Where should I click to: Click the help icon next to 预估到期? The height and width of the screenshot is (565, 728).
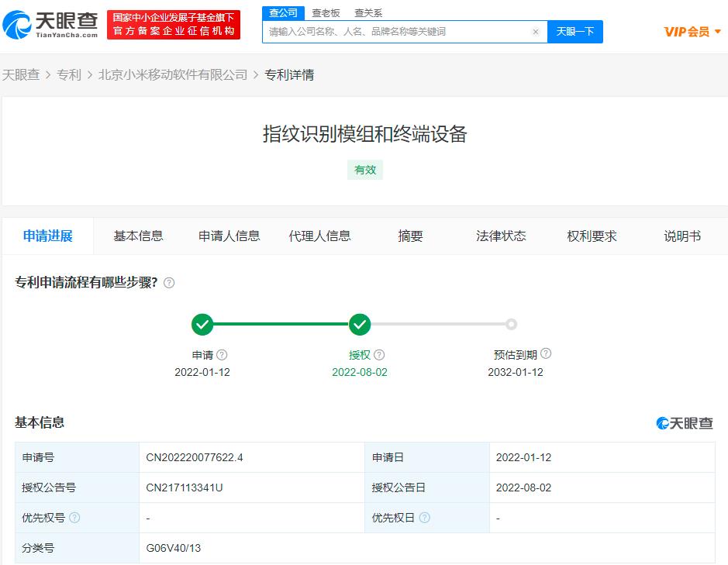[546, 353]
